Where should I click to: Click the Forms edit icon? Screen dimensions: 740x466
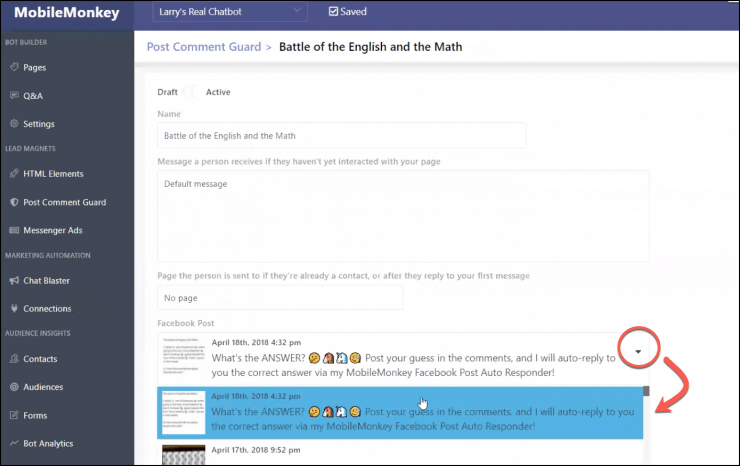click(x=14, y=415)
